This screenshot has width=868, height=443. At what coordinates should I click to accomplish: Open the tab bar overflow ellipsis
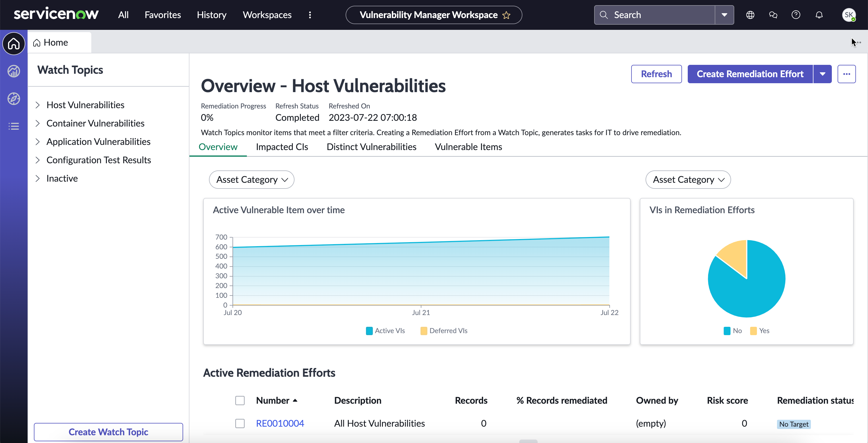coord(859,42)
